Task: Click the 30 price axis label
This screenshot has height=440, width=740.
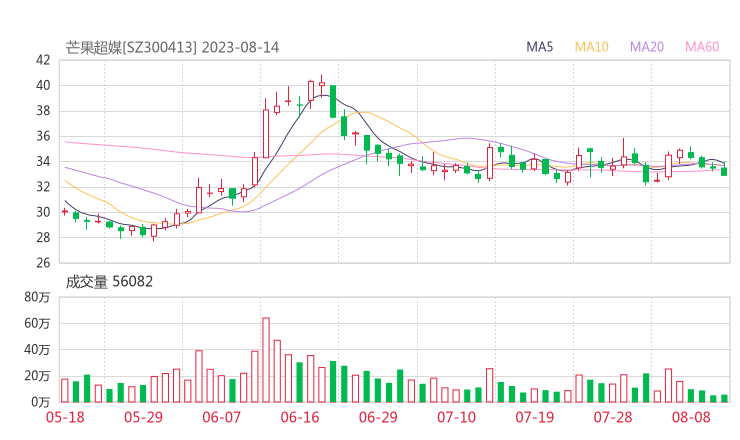Action: tap(43, 212)
